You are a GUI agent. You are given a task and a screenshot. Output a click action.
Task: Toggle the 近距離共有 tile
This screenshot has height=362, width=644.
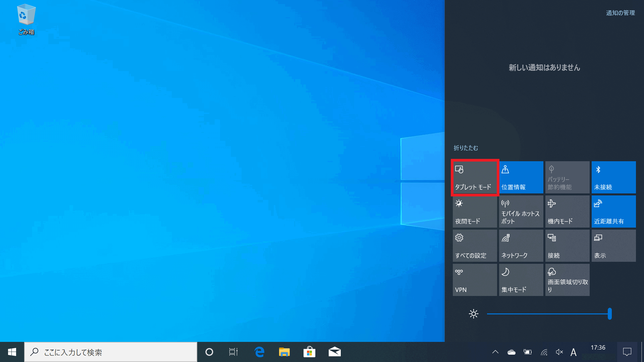coord(613,212)
